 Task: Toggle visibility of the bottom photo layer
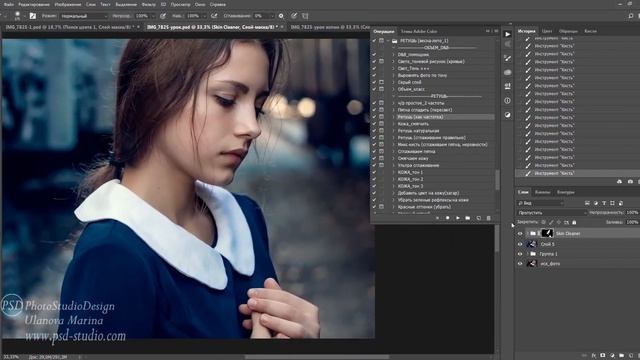[x=520, y=264]
